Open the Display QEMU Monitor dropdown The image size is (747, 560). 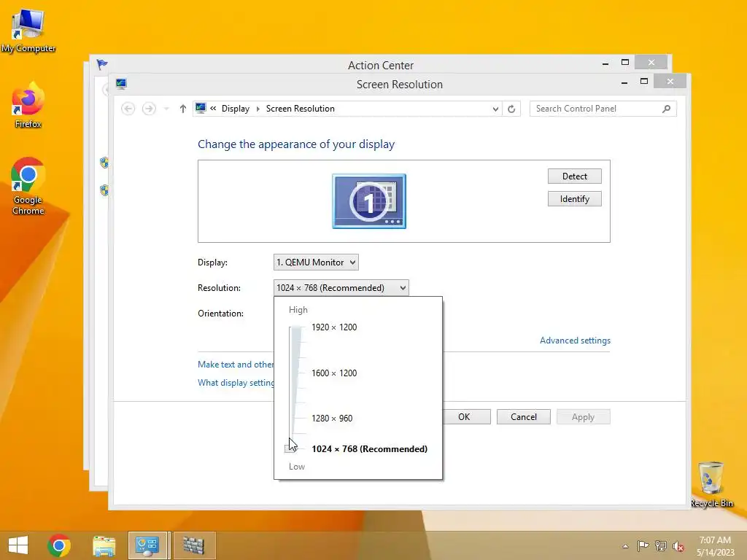(316, 262)
